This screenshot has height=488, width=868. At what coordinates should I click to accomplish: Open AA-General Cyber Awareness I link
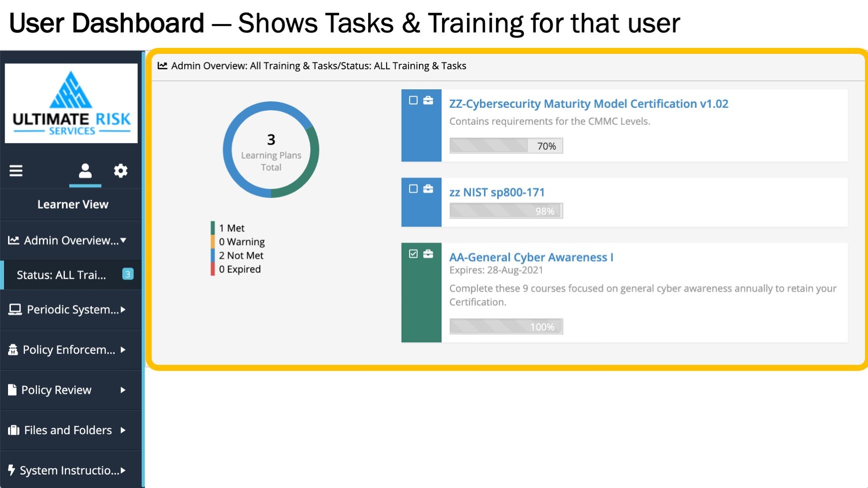coord(531,257)
